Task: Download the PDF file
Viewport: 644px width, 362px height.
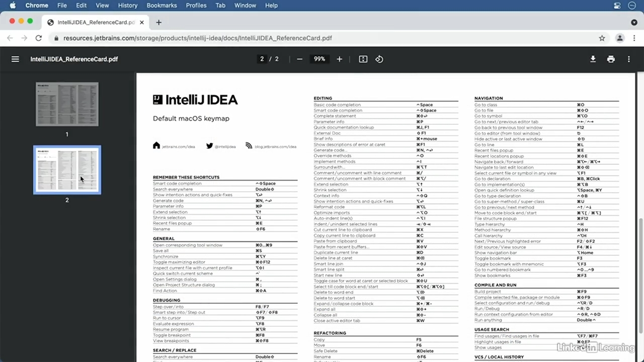Action: pyautogui.click(x=593, y=59)
